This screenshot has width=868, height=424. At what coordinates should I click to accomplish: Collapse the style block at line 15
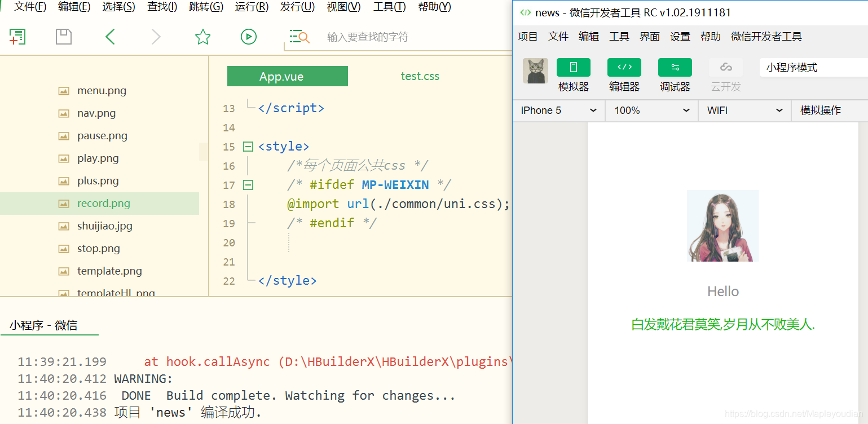pos(247,146)
